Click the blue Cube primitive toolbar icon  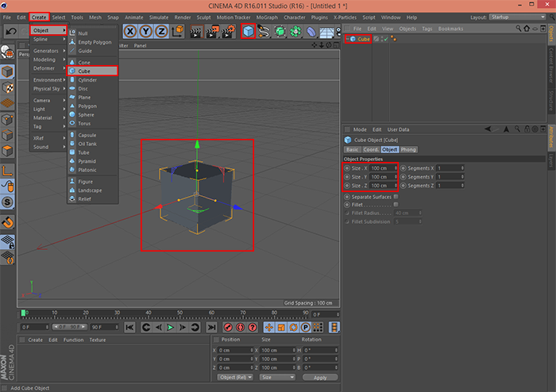pyautogui.click(x=248, y=32)
